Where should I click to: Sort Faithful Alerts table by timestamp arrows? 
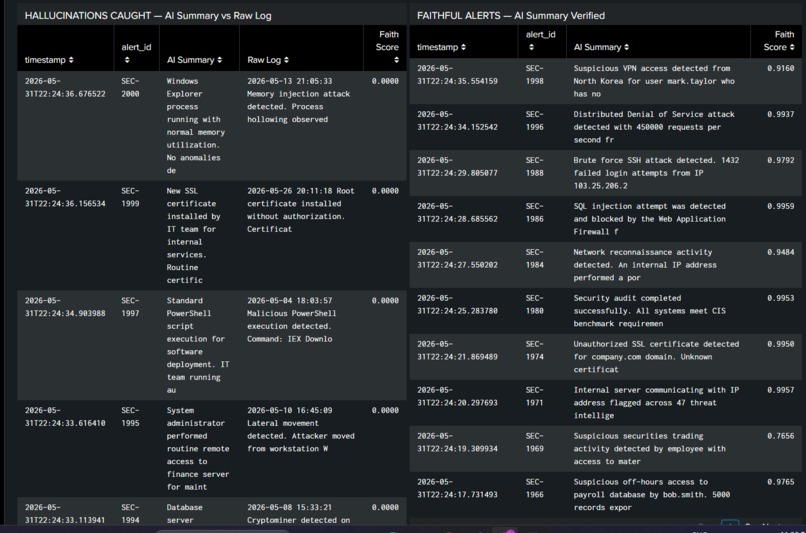(463, 47)
